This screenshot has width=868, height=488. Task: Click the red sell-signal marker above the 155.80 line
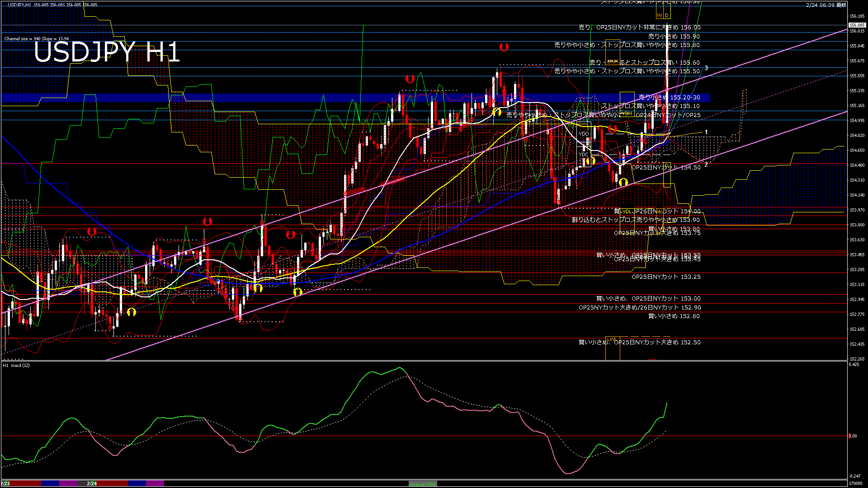tap(504, 47)
